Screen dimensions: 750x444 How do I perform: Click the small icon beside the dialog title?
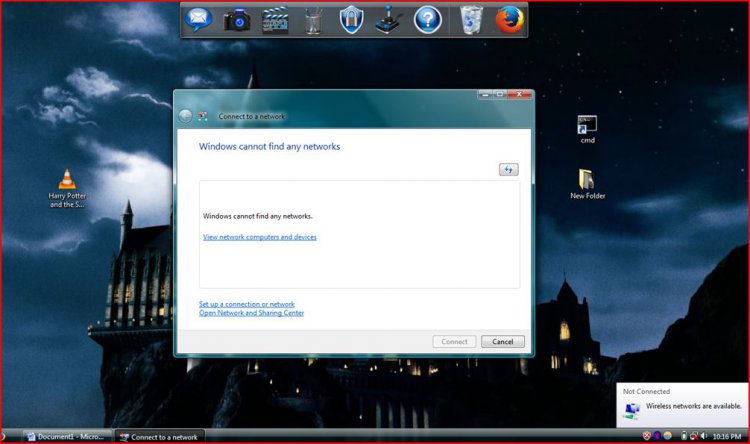tap(203, 116)
